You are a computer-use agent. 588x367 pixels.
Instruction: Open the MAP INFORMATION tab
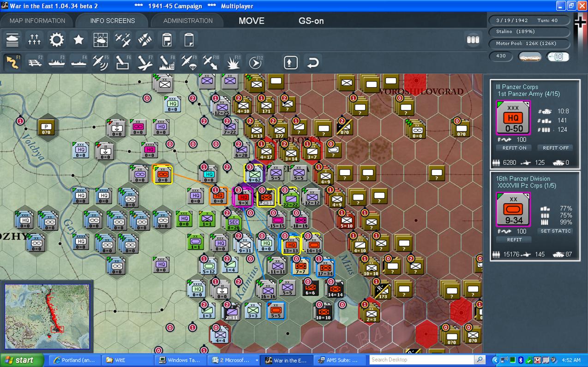point(37,21)
